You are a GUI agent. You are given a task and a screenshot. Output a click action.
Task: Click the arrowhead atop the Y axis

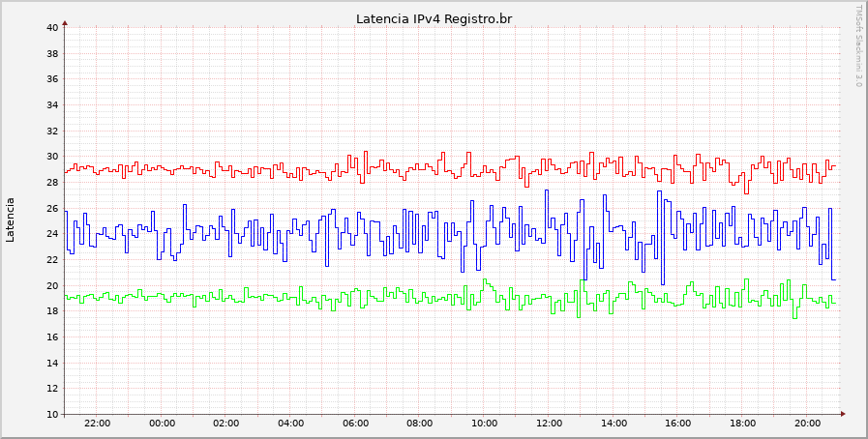pyautogui.click(x=65, y=21)
